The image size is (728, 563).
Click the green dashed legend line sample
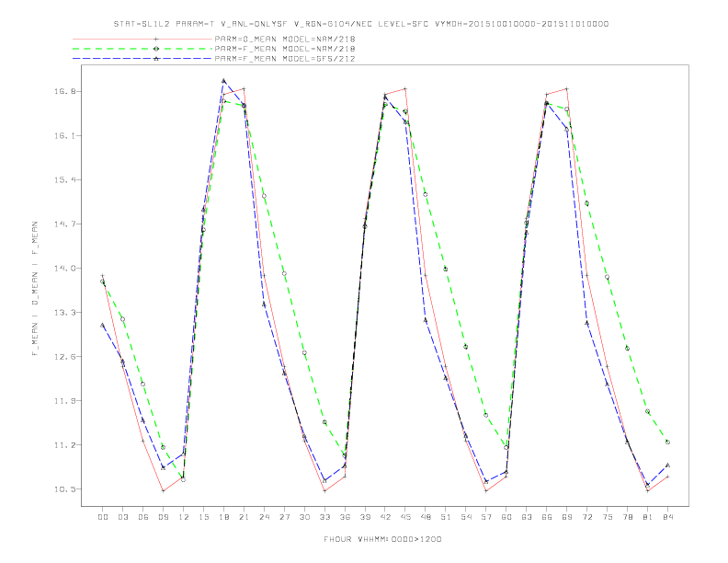point(142,49)
